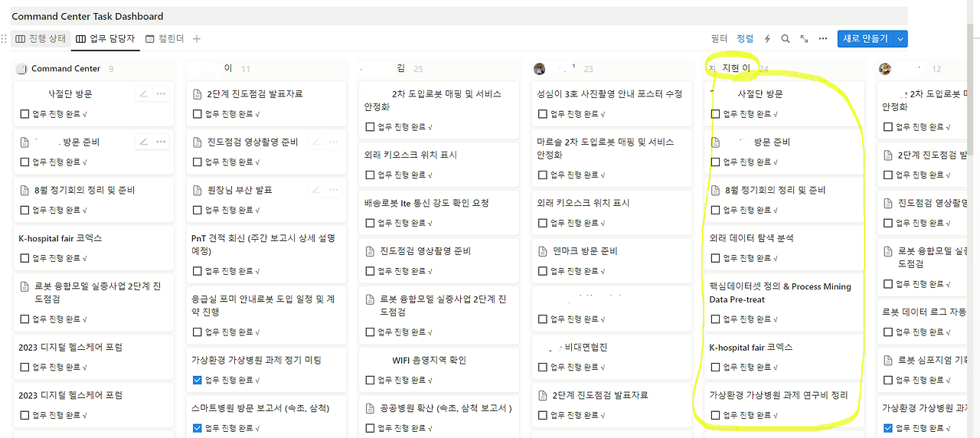Click page icon of 공공병원 확산 card
The height and width of the screenshot is (438, 980).
pos(371,408)
